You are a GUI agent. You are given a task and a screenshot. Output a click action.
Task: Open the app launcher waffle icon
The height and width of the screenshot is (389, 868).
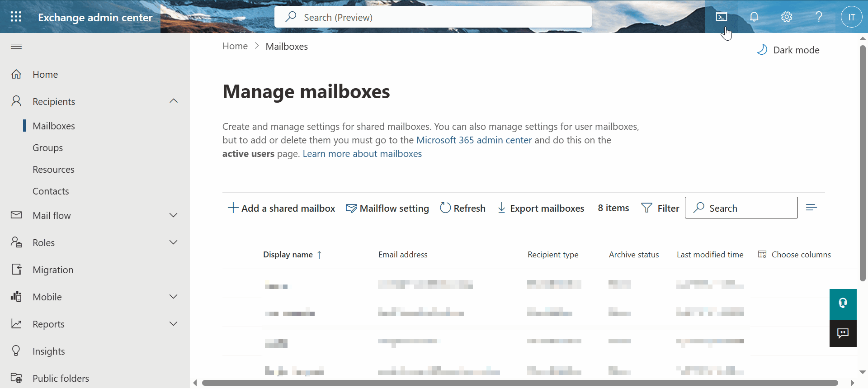[x=16, y=17]
